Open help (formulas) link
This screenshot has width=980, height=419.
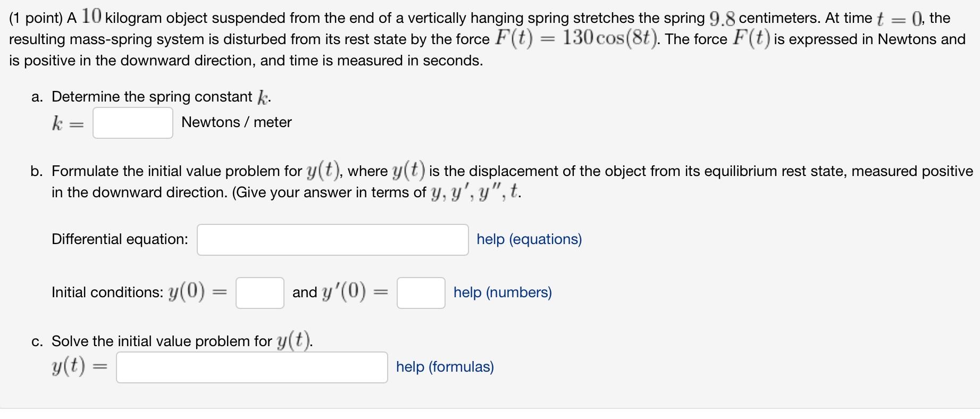point(443,367)
